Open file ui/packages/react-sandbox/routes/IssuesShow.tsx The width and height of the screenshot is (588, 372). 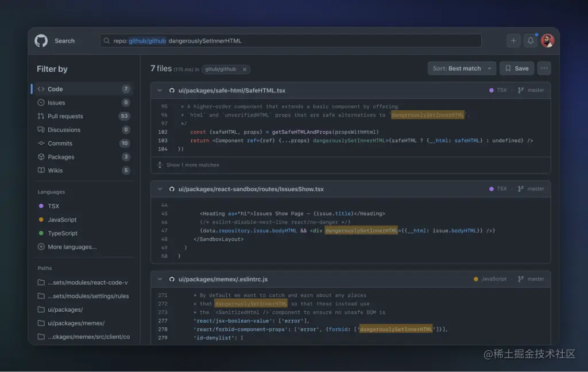coord(251,189)
